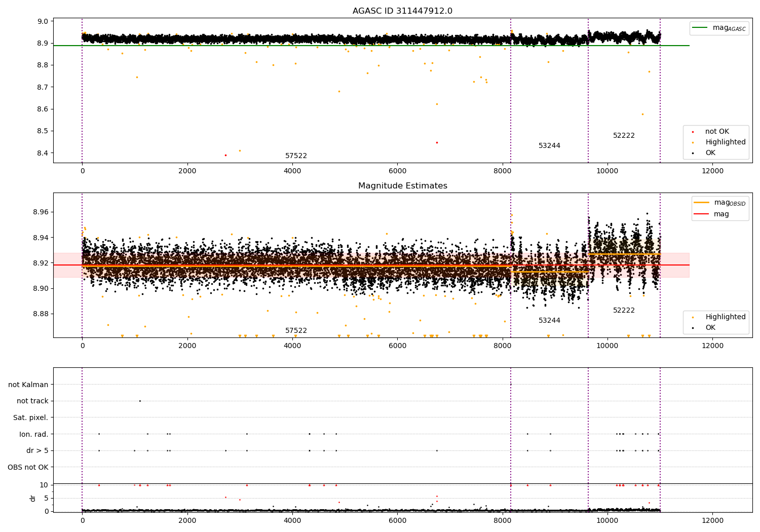Viewport: 760px width, 532px height.
Task: Click the '8.5' y-axis tick label
Action: coord(43,131)
